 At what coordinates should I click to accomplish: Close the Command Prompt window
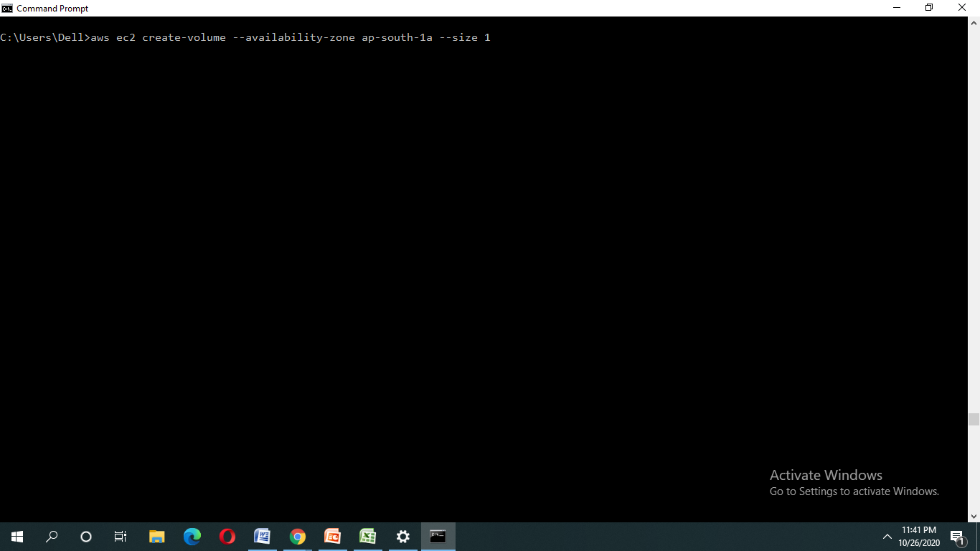coord(963,8)
